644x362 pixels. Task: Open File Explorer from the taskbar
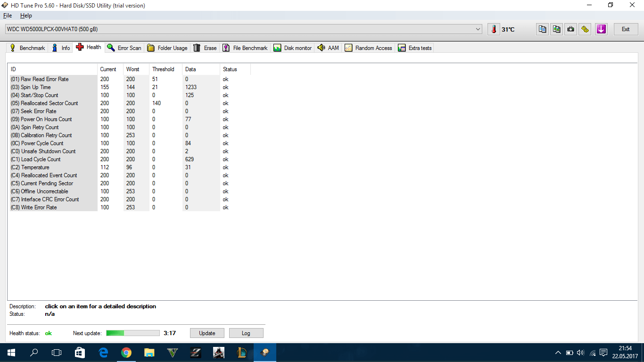pyautogui.click(x=149, y=353)
